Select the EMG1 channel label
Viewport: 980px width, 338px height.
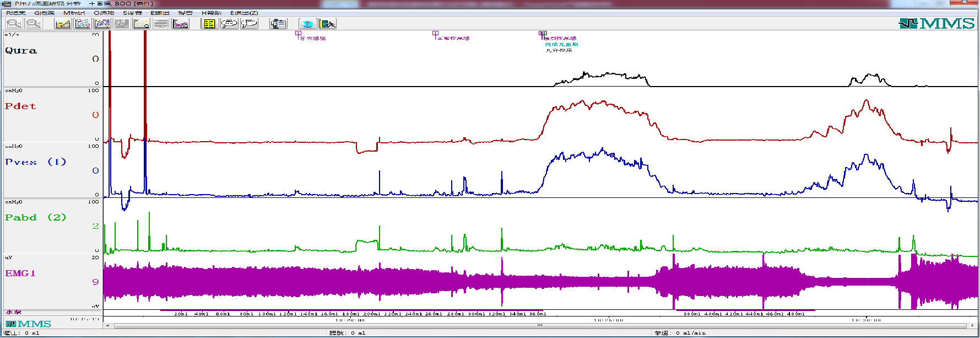tap(20, 273)
